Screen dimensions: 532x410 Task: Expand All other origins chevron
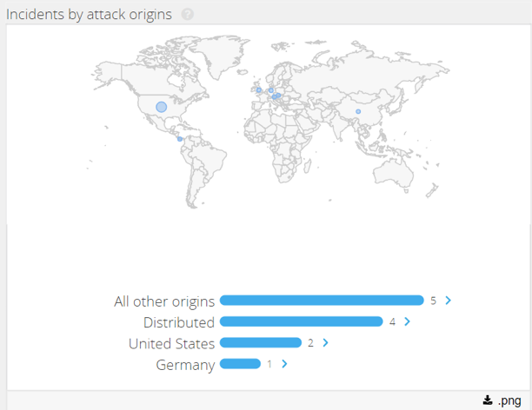pos(449,301)
